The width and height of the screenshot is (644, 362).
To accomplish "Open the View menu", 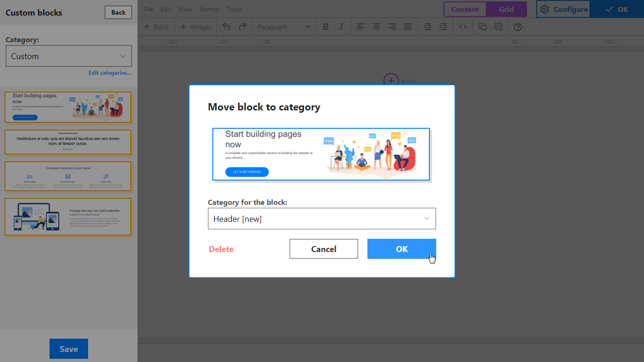I will (x=185, y=9).
